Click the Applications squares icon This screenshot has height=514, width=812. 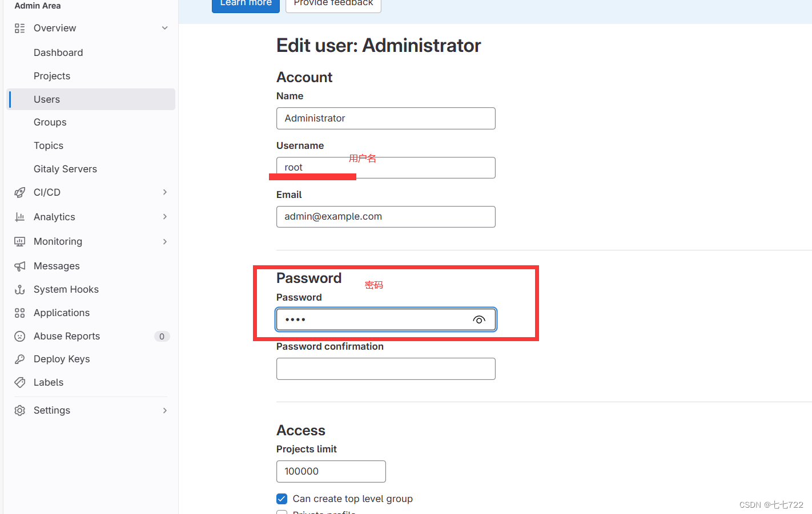(x=20, y=313)
